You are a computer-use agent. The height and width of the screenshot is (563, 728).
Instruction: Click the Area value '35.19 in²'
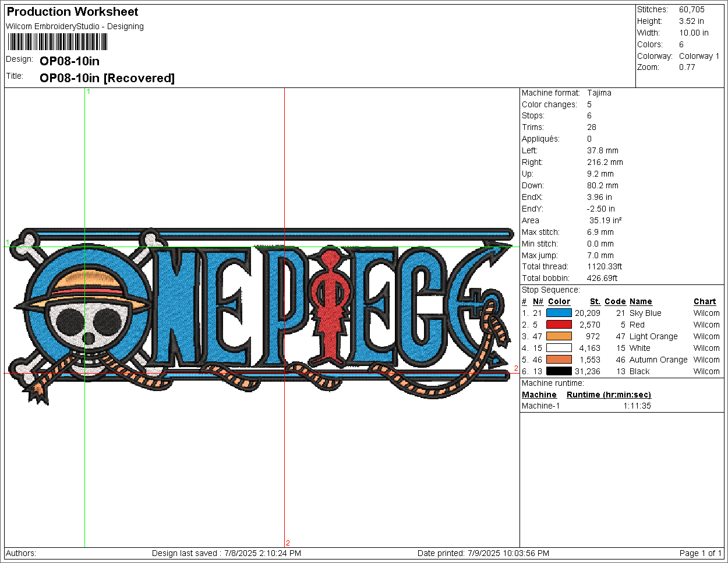[x=606, y=220]
